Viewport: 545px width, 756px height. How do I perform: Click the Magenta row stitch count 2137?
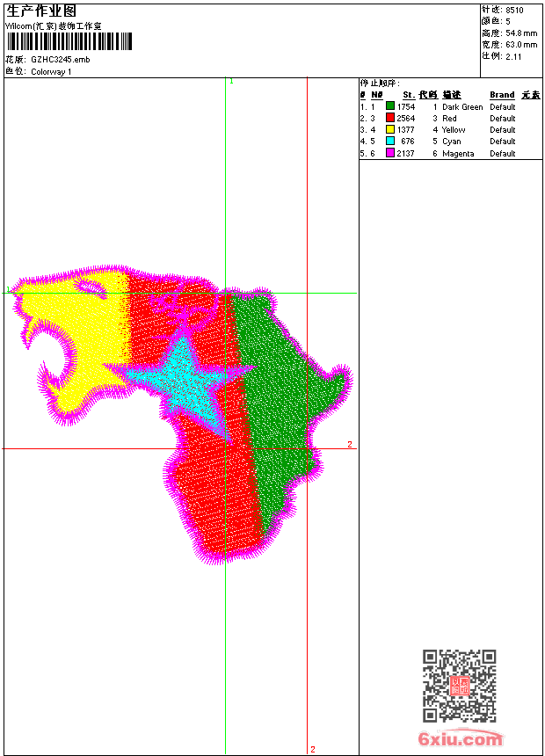point(405,153)
